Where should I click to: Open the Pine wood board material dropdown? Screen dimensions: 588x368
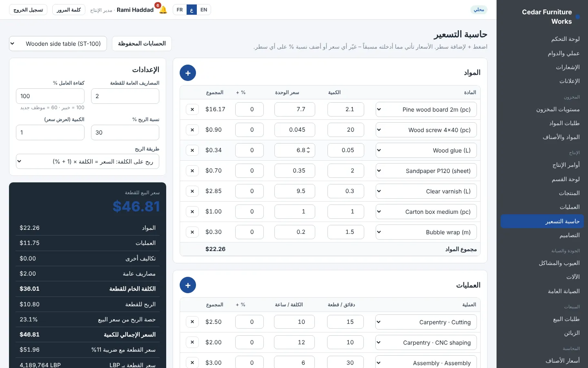click(x=426, y=110)
